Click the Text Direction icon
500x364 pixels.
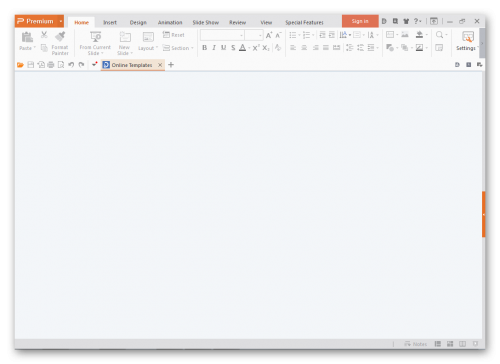343,35
